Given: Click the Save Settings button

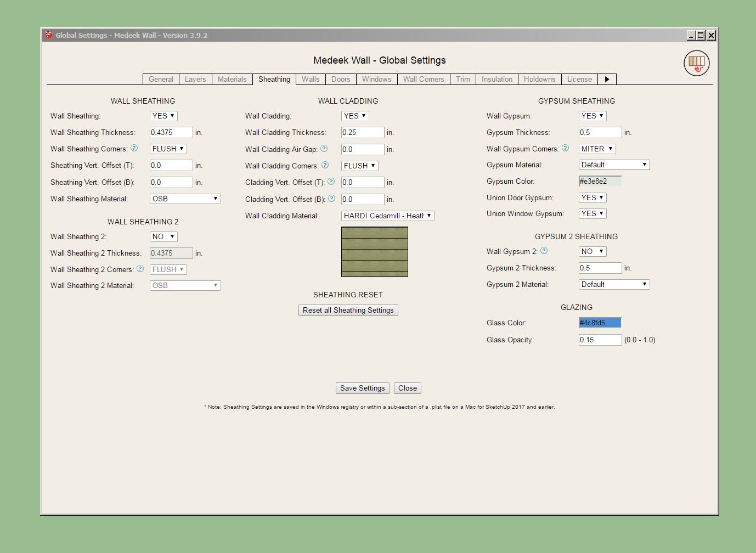Looking at the screenshot, I should click(362, 388).
